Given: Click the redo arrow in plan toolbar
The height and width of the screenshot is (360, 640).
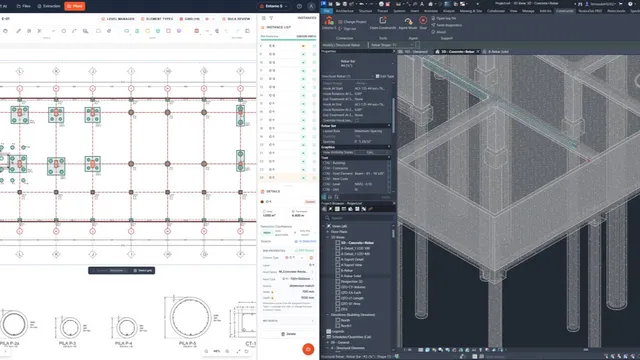Looking at the screenshot, I should (237, 31).
